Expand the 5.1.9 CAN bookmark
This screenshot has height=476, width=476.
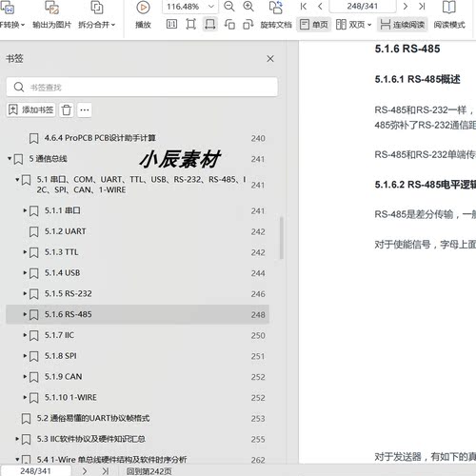(25, 376)
